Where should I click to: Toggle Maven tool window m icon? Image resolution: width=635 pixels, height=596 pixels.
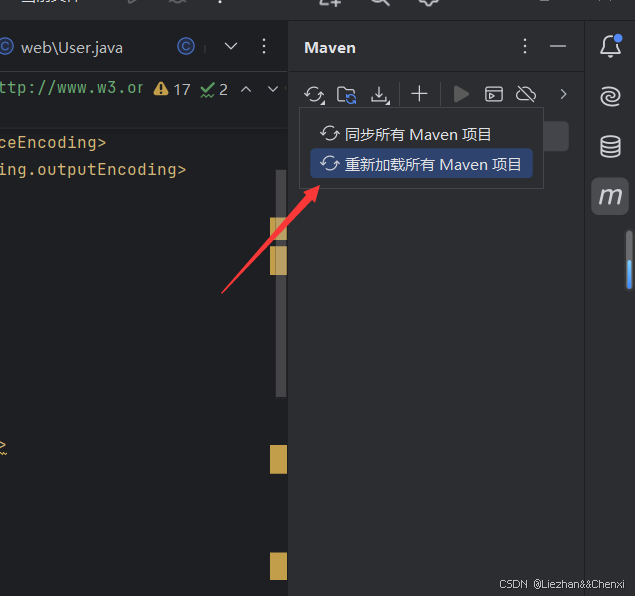pos(610,196)
